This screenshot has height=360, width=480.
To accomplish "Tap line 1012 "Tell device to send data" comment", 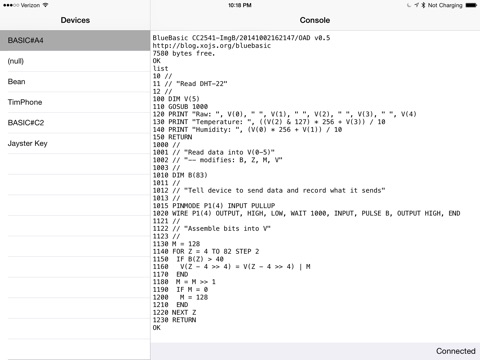I will [x=269, y=190].
